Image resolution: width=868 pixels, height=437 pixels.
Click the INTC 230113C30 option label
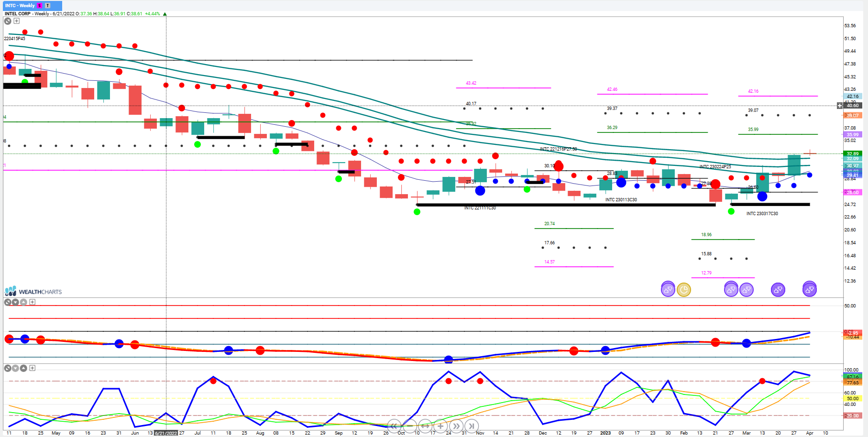click(621, 200)
